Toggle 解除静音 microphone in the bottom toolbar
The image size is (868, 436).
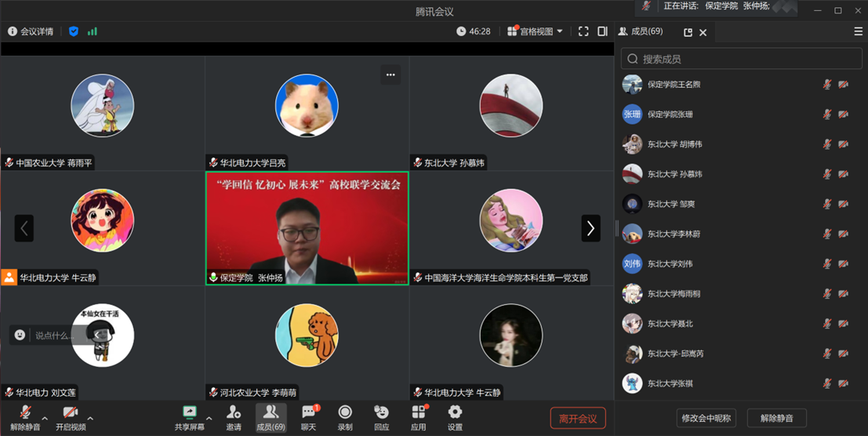pyautogui.click(x=25, y=417)
